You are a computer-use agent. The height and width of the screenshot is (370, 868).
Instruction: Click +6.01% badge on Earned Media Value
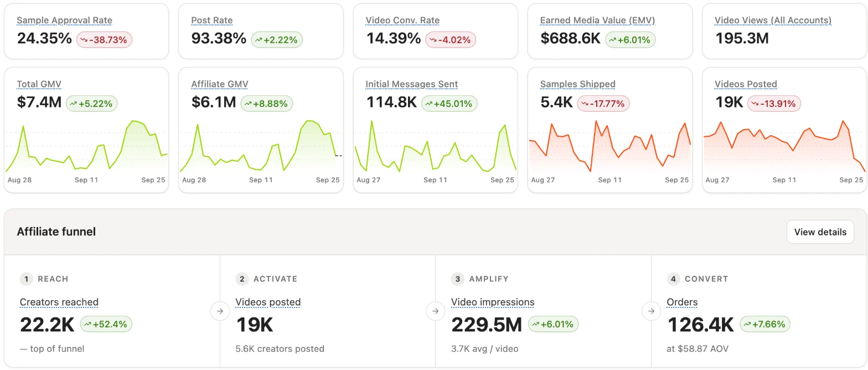click(x=630, y=40)
